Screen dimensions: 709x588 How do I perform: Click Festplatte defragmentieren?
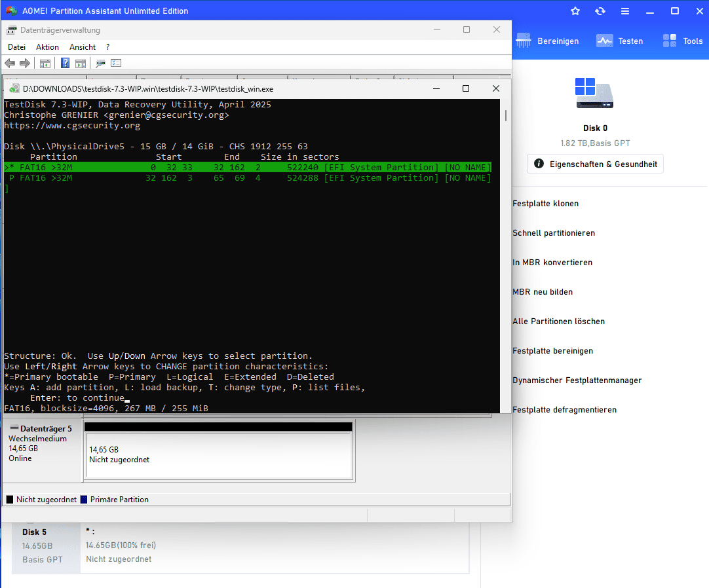point(564,409)
